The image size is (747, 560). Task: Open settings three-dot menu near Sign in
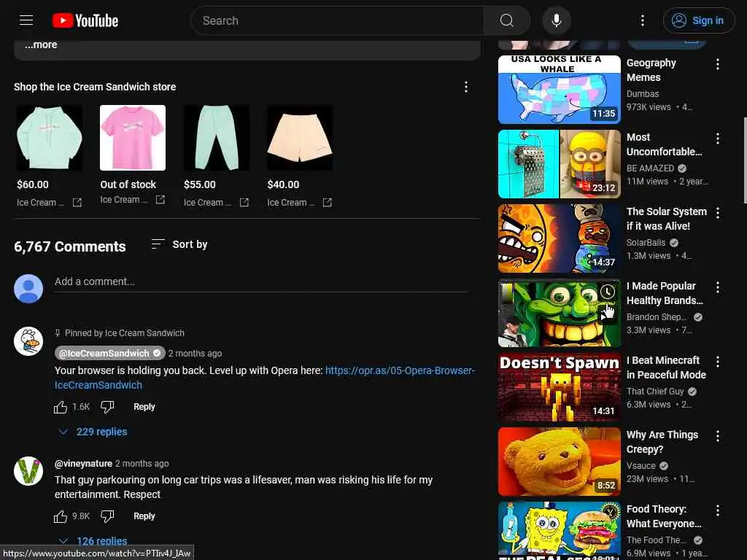point(642,20)
